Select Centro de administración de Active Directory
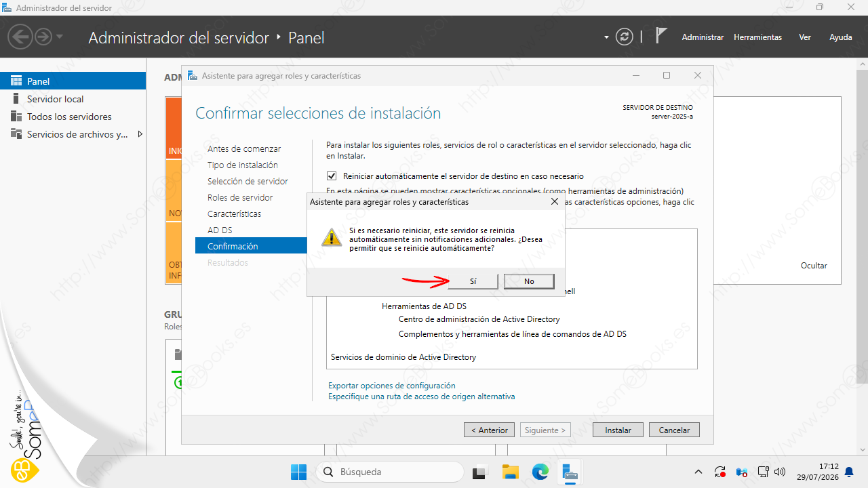The image size is (868, 488). (x=479, y=319)
